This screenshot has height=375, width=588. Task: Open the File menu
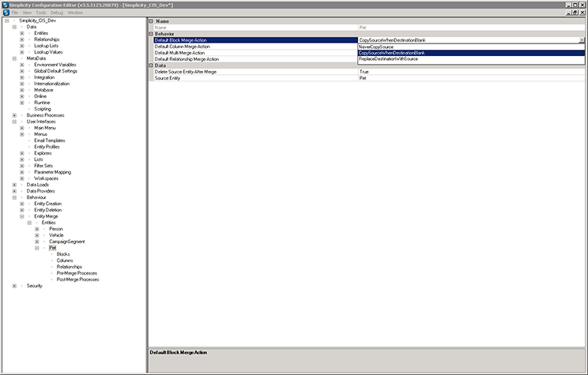click(15, 13)
